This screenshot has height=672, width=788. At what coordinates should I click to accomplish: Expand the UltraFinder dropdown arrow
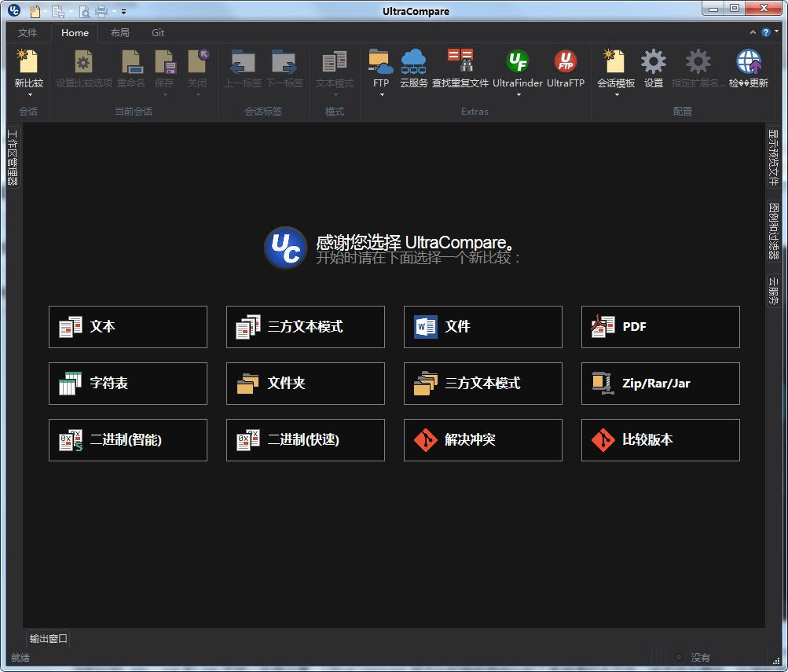click(x=519, y=94)
